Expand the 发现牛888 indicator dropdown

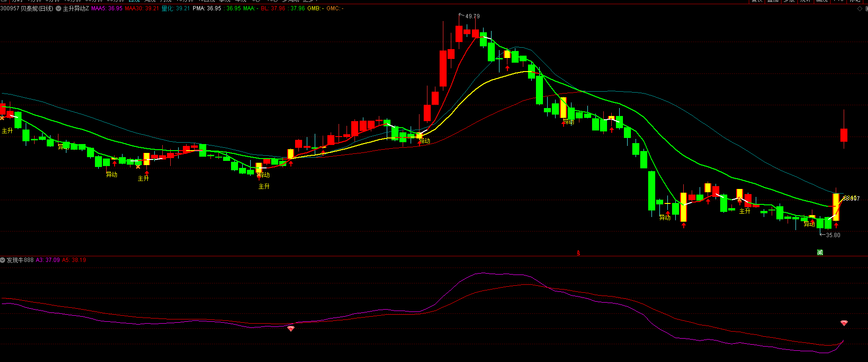[x=3, y=260]
